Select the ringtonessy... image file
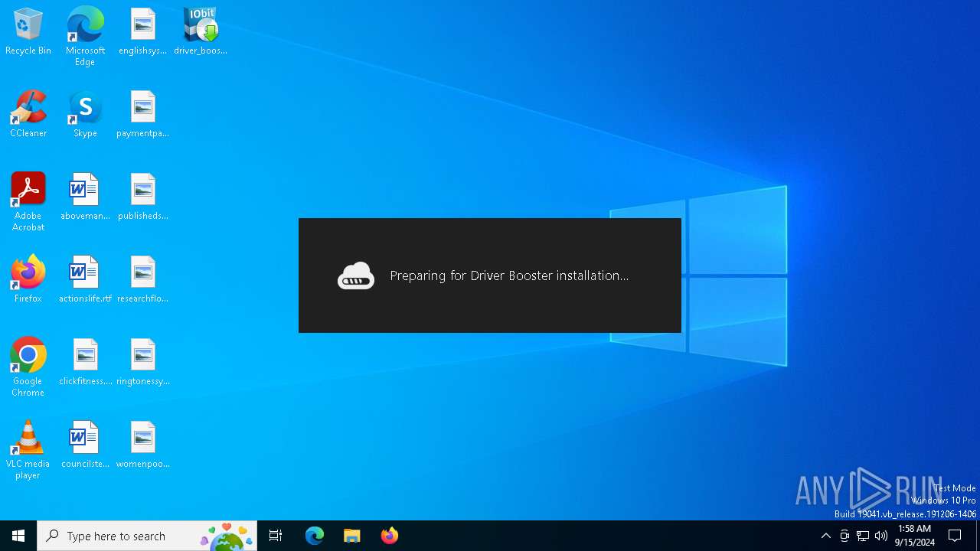 142,363
